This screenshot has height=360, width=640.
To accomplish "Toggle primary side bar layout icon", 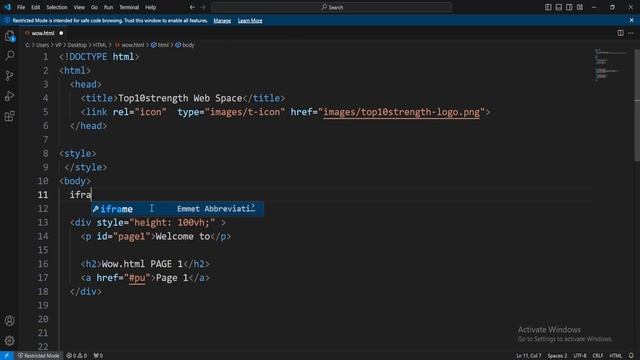I will tap(548, 7).
